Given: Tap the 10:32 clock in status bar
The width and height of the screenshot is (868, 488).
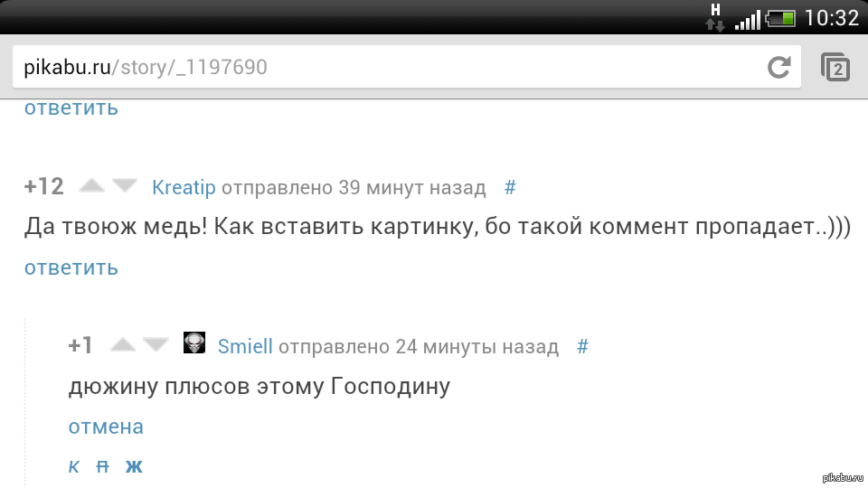Looking at the screenshot, I should (832, 18).
